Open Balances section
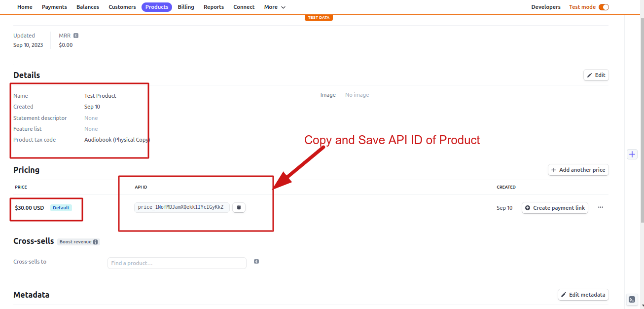Screen dimensions: 644x309 (88, 7)
